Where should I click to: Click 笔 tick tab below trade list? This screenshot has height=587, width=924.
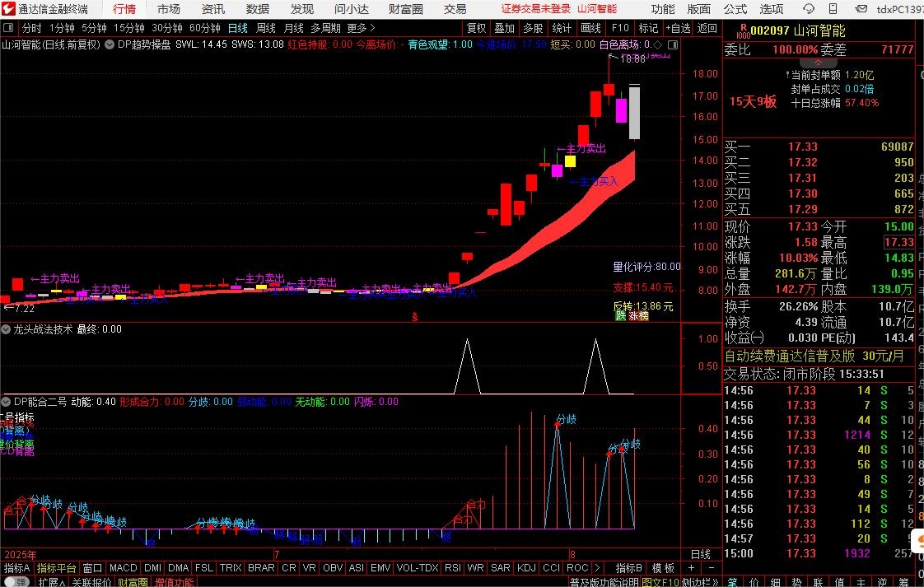point(732,582)
